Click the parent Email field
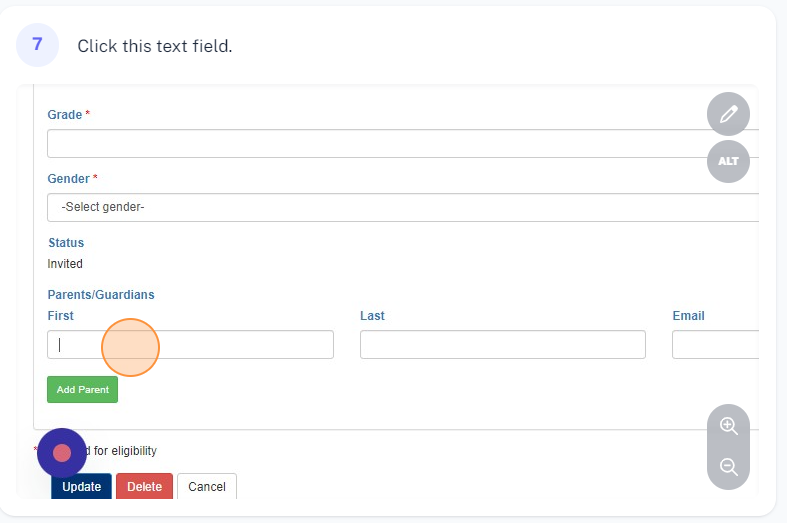The image size is (787, 523). point(714,345)
